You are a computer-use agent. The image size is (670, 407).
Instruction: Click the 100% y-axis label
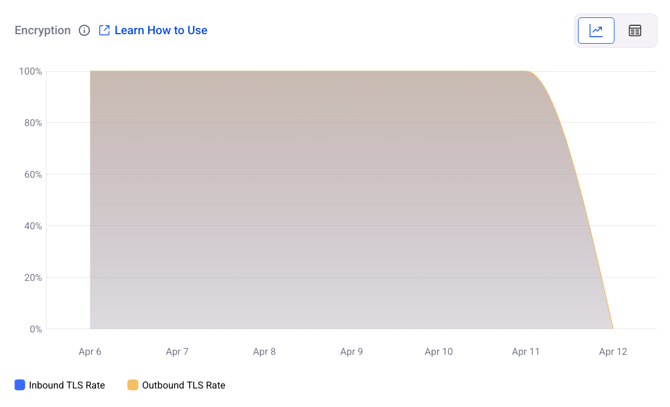[30, 72]
